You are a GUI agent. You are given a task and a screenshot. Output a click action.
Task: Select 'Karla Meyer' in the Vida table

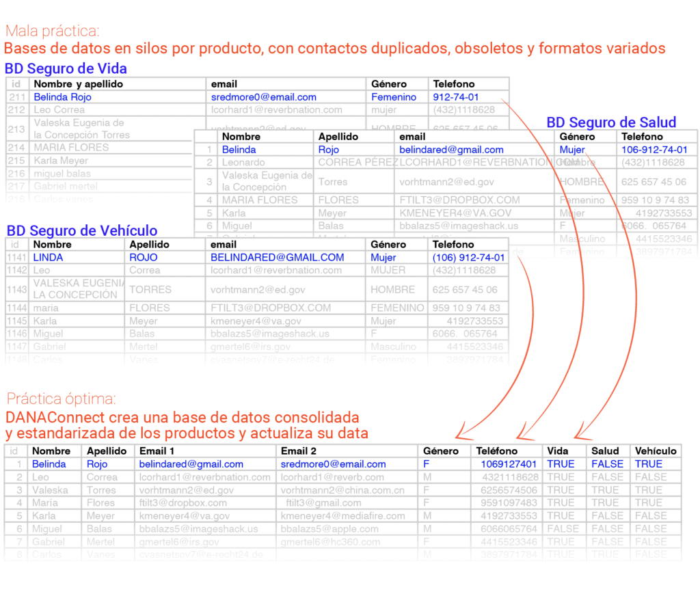point(61,160)
